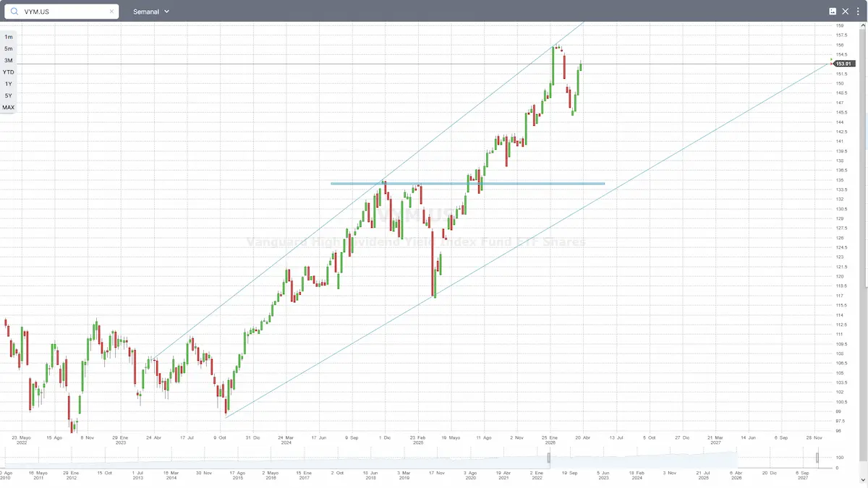Choose the 1Y time range
868x488 pixels.
(x=9, y=84)
